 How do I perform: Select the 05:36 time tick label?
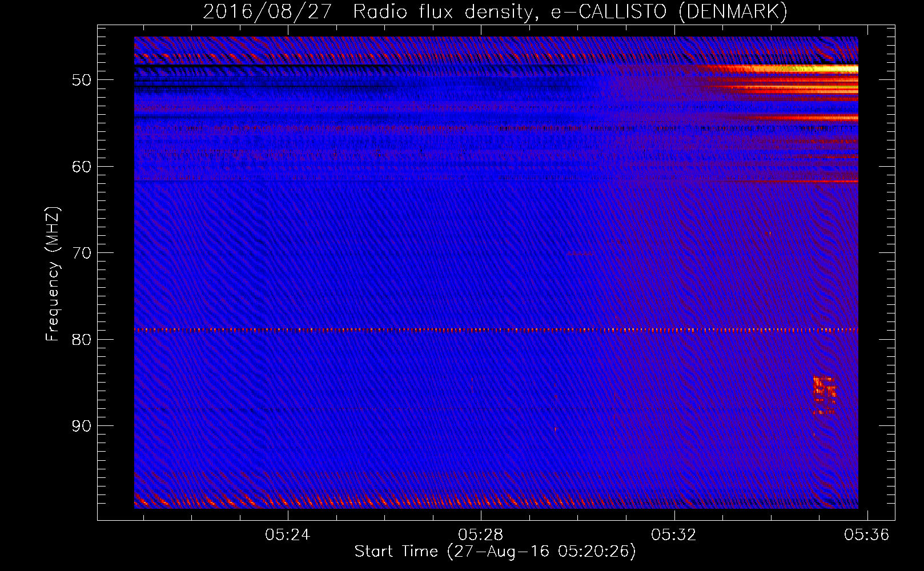[867, 535]
